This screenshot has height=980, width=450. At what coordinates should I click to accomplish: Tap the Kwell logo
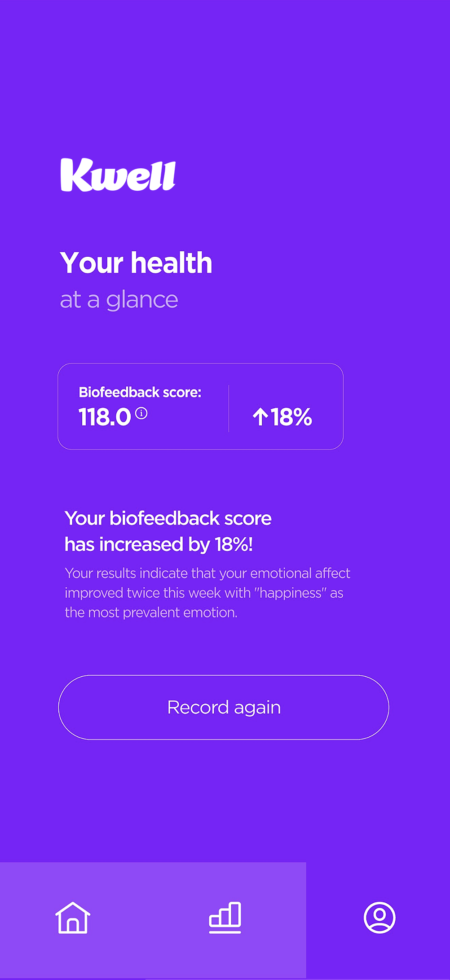(118, 175)
